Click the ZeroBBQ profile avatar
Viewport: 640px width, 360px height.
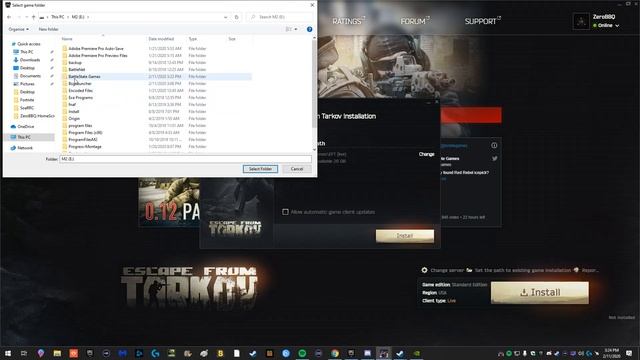click(x=581, y=21)
